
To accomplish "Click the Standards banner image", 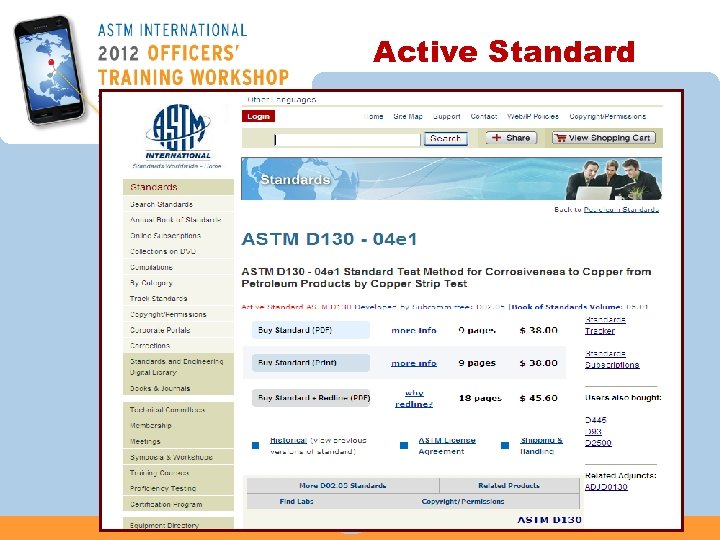I will (x=451, y=179).
